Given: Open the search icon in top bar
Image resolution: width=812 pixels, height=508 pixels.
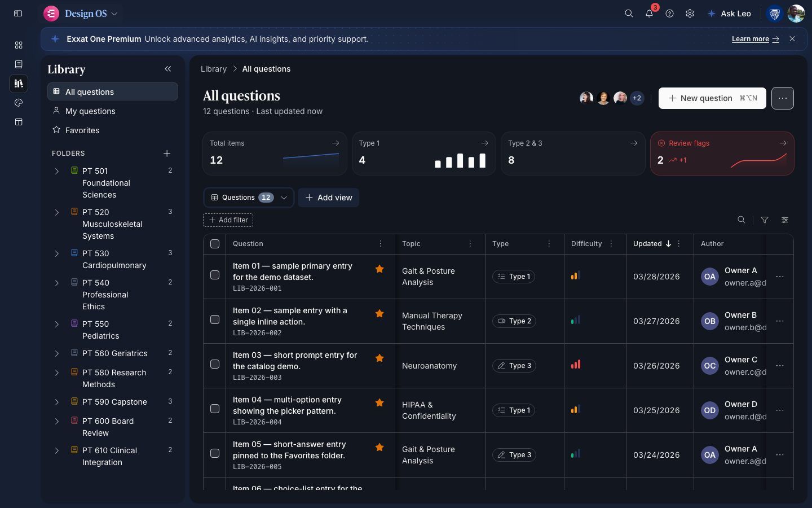Looking at the screenshot, I should tap(629, 14).
